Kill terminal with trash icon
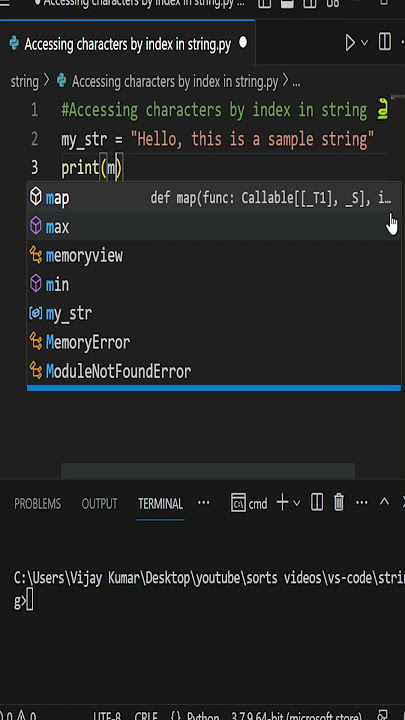The height and width of the screenshot is (720, 405). [x=339, y=503]
